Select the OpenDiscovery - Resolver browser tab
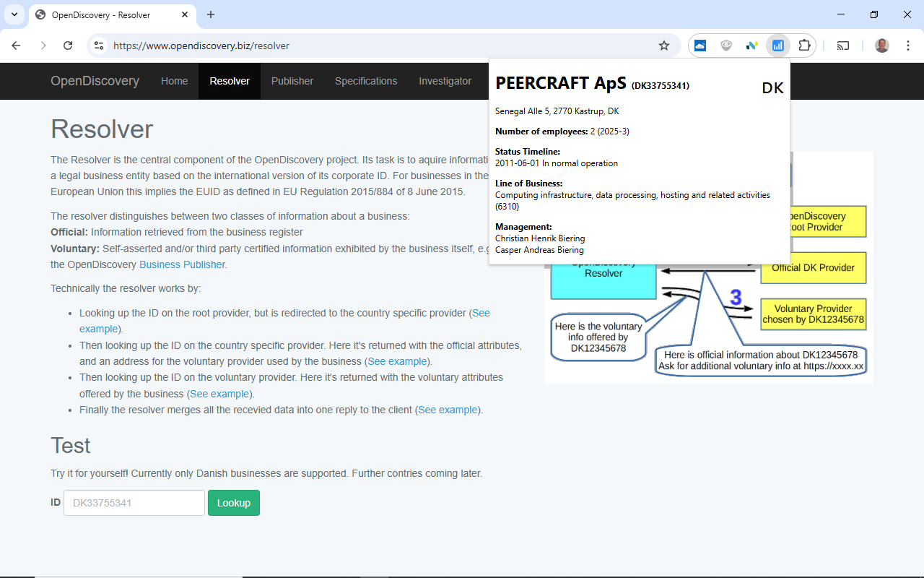Screen dimensions: 924x578 click(112, 14)
